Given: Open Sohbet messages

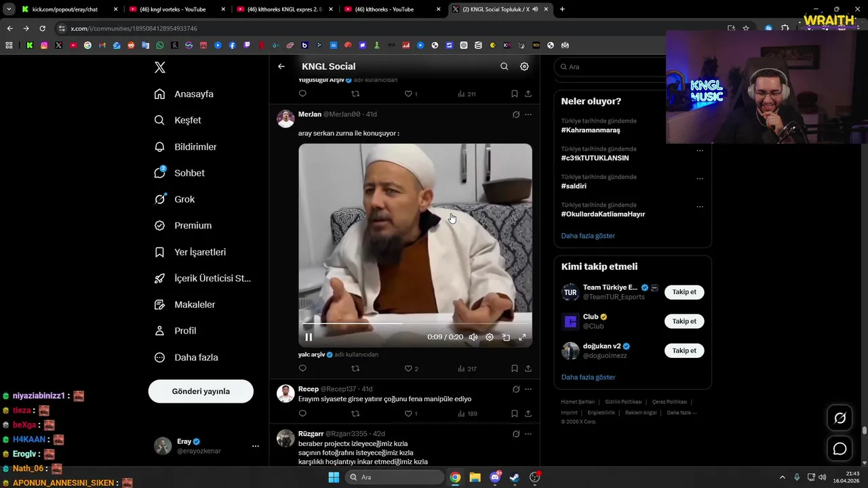Looking at the screenshot, I should pos(180,173).
